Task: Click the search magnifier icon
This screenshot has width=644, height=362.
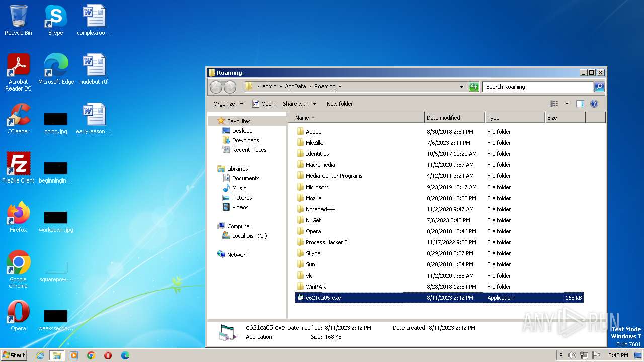Action: 599,87
